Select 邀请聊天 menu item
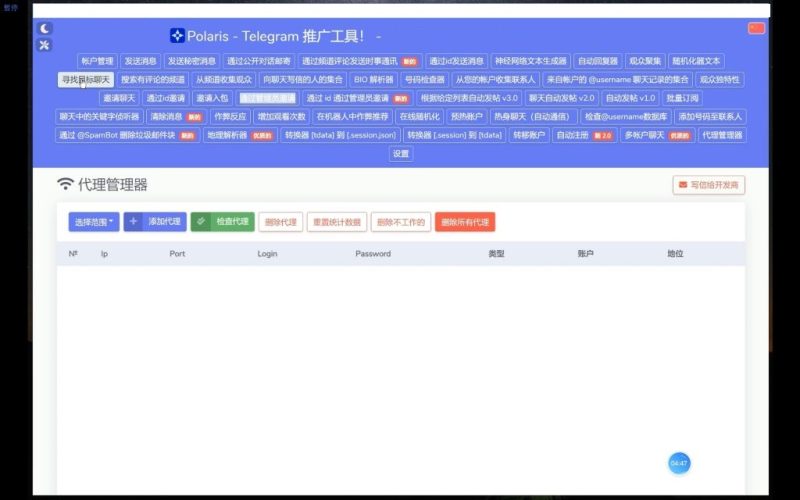The width and height of the screenshot is (800, 500). (x=119, y=98)
